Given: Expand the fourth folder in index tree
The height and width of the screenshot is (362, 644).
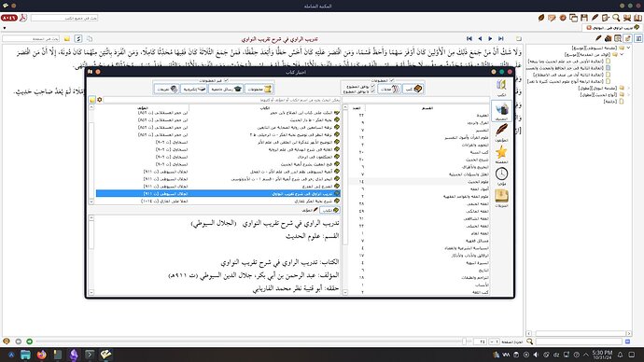Looking at the screenshot, I should [x=628, y=95].
